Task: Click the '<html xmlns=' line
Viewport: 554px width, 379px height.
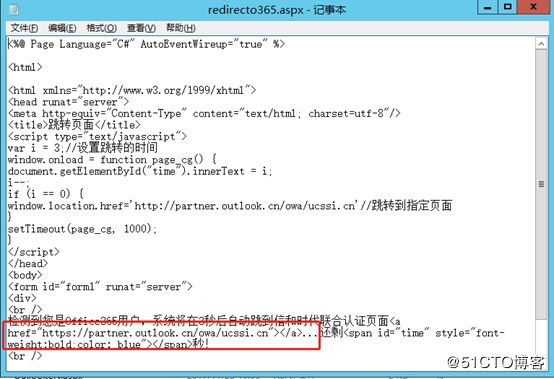Action: click(x=132, y=90)
